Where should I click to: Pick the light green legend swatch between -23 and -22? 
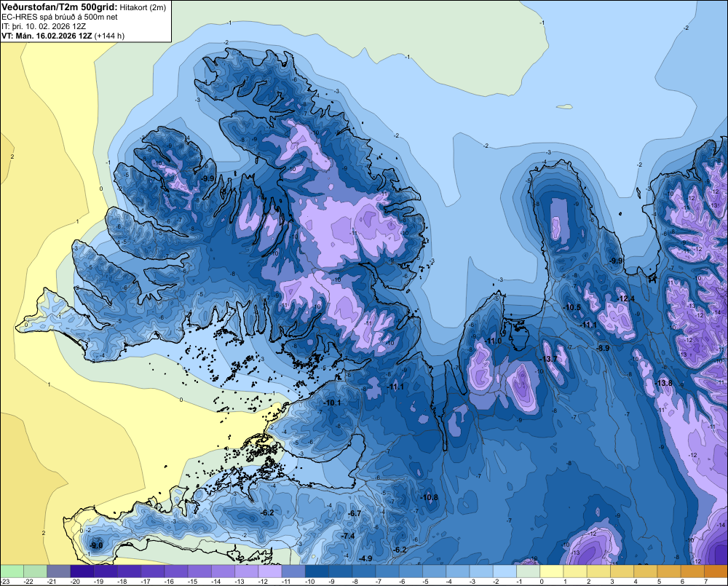pos(12,571)
